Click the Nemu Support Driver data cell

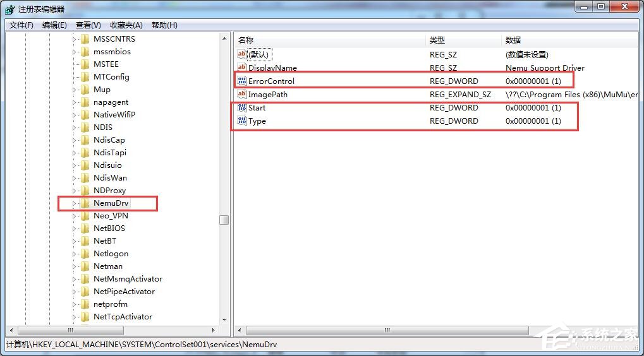(545, 68)
